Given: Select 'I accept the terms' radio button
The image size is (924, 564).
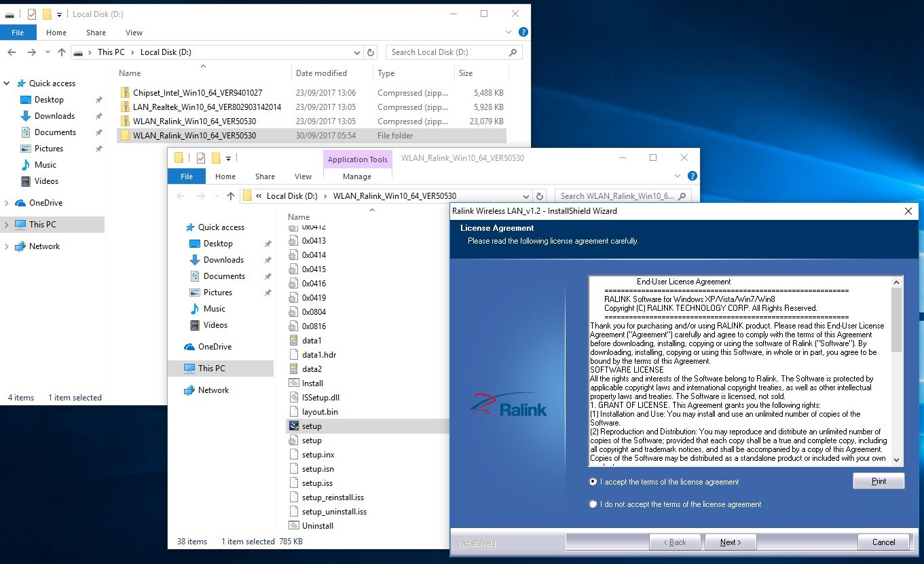Looking at the screenshot, I should click(593, 481).
